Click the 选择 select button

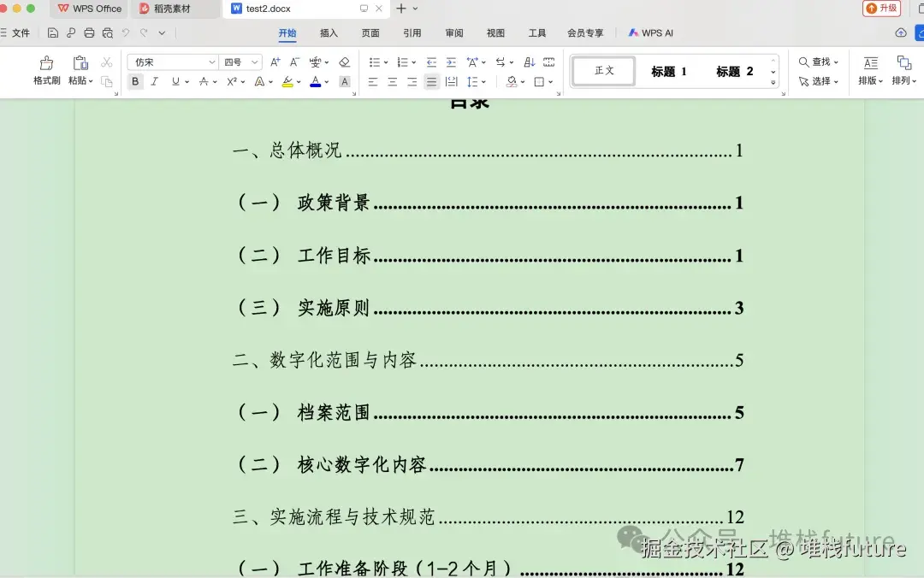pyautogui.click(x=819, y=81)
